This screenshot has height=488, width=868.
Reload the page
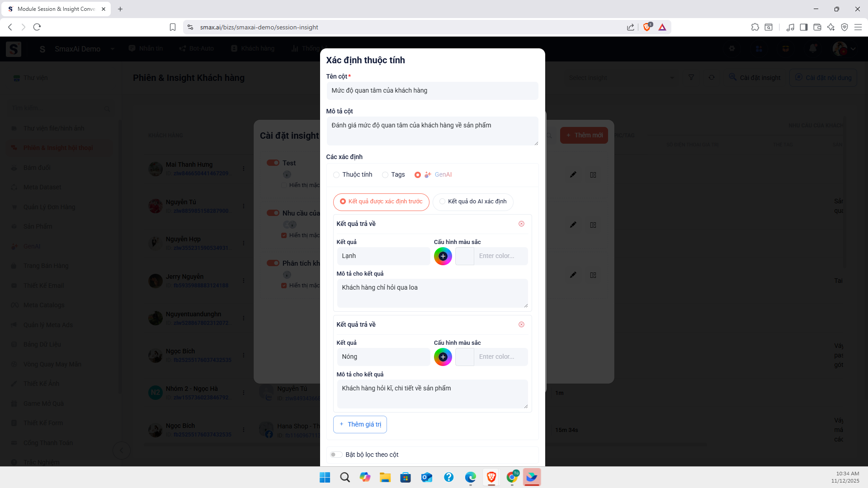37,27
